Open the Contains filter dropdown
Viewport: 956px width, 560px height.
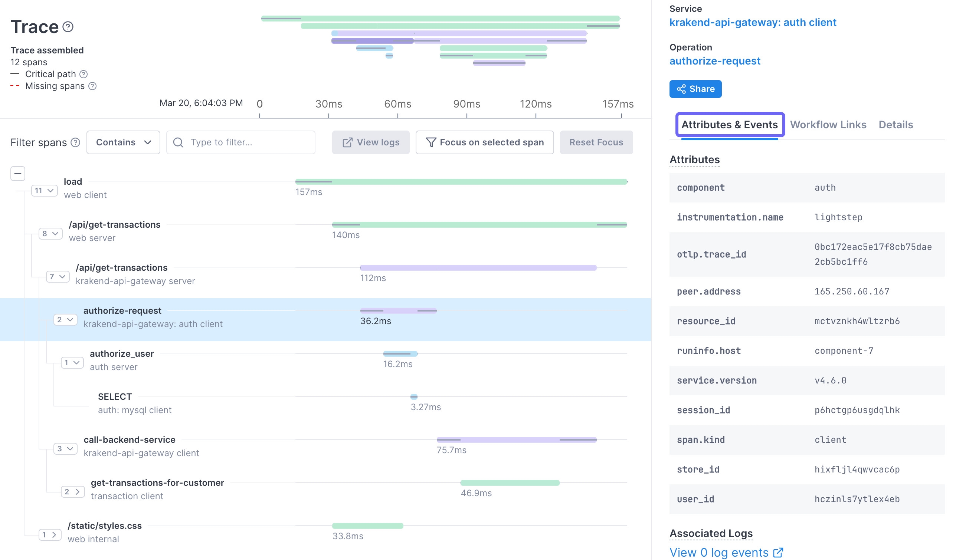click(123, 142)
